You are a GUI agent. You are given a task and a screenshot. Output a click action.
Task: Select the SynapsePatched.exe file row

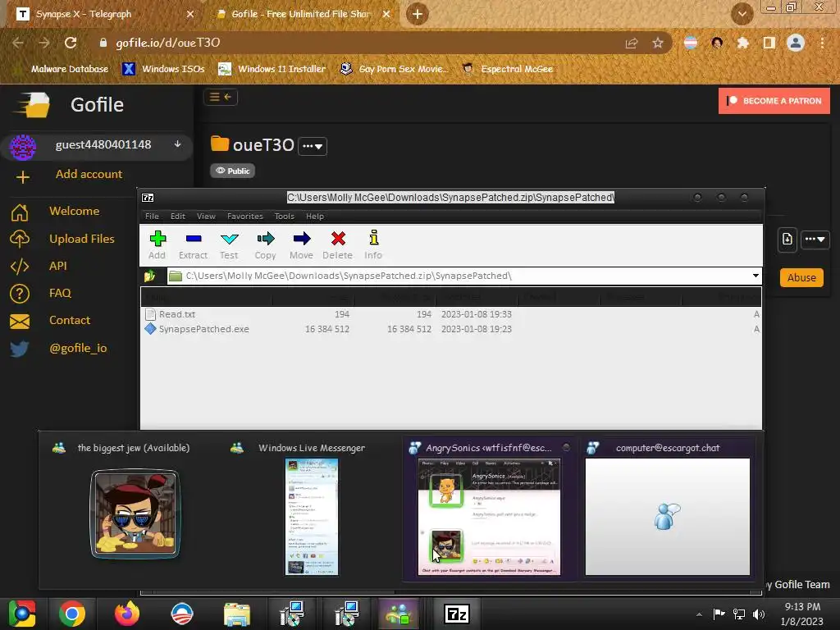pyautogui.click(x=451, y=329)
